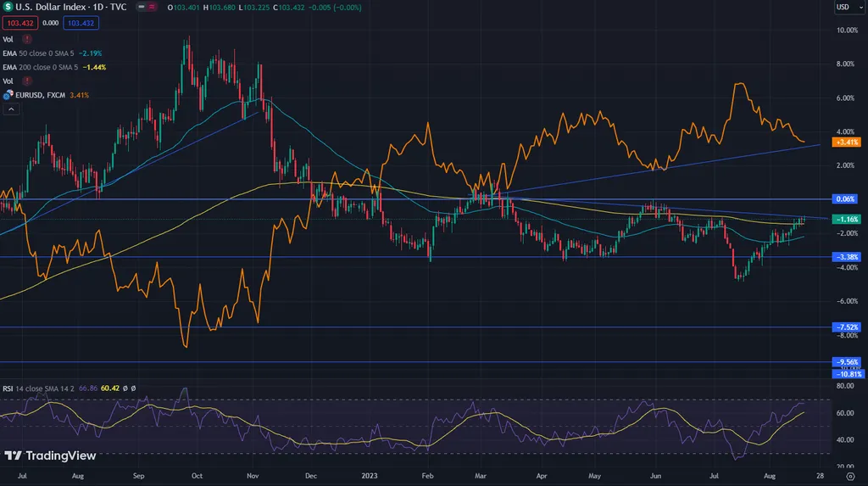Click the orange +3.41% price label
Screen dimensions: 868x486
pos(847,142)
